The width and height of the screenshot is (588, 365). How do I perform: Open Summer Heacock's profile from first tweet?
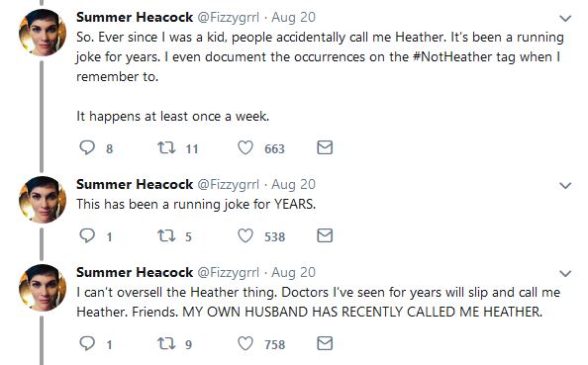tap(135, 17)
